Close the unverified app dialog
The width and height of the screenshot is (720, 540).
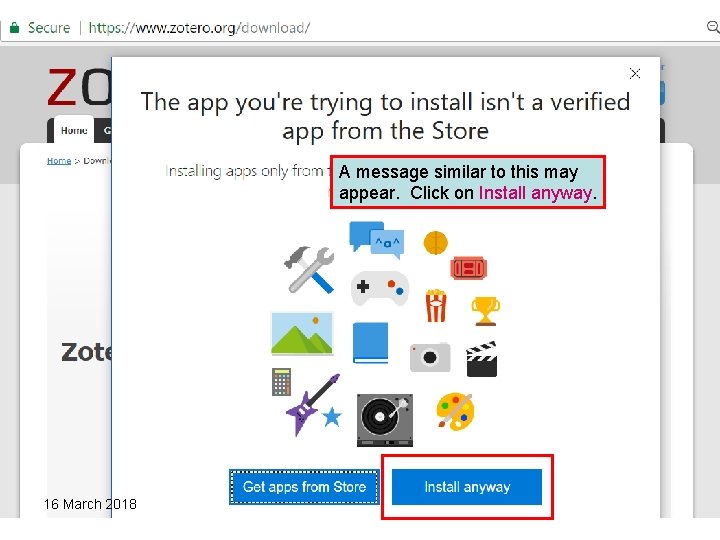[x=635, y=73]
